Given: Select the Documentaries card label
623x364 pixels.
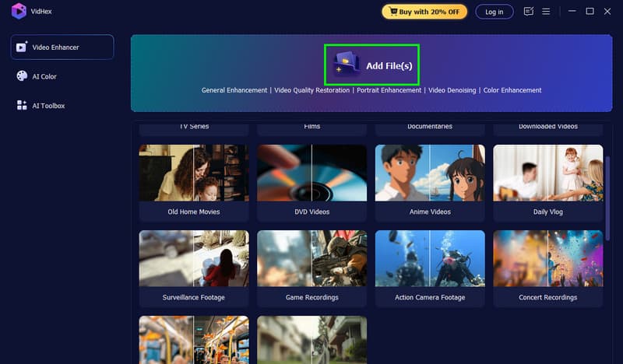Looking at the screenshot, I should coord(430,126).
